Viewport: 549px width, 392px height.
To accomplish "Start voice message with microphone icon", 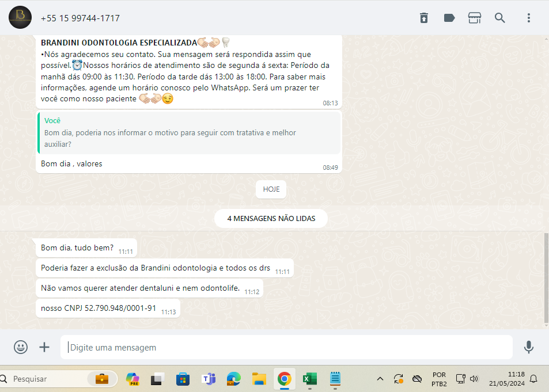I will pyautogui.click(x=529, y=347).
